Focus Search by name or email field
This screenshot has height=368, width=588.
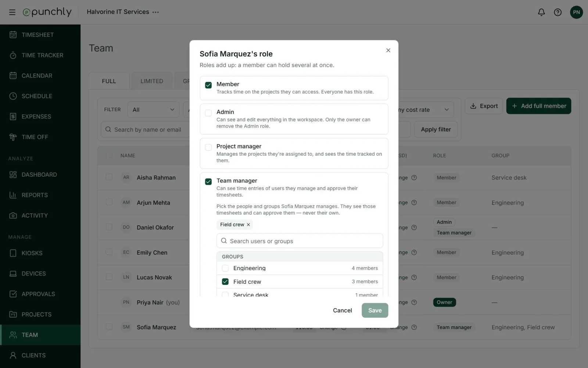tap(145, 130)
